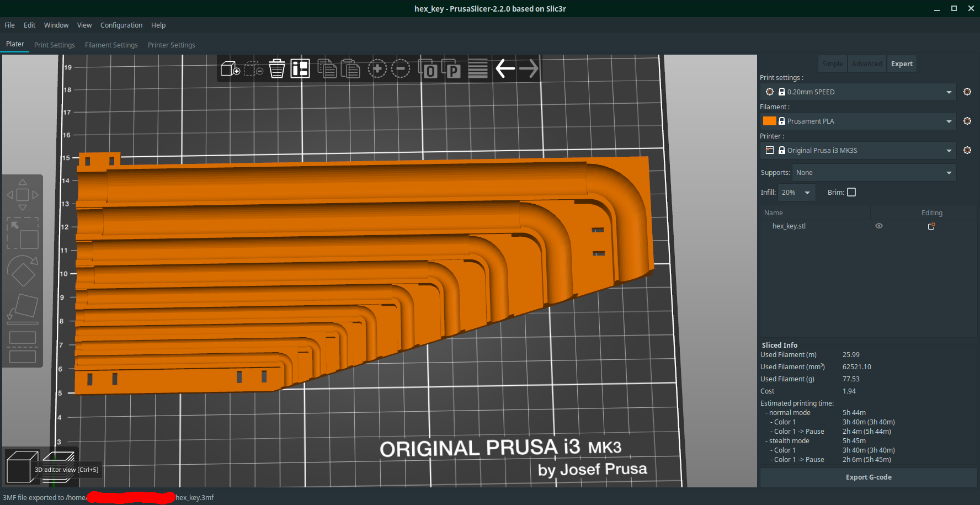Click the Undo left arrow
The image size is (980, 505).
coord(505,69)
